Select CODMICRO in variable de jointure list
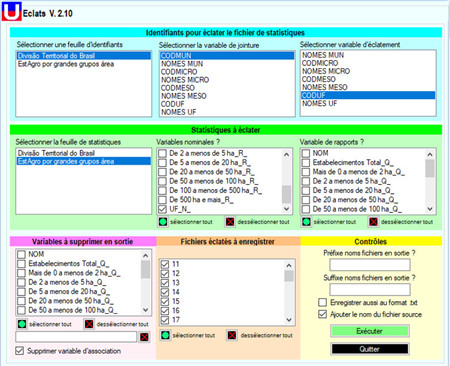Screen dimensions: 450x366 click(x=227, y=72)
